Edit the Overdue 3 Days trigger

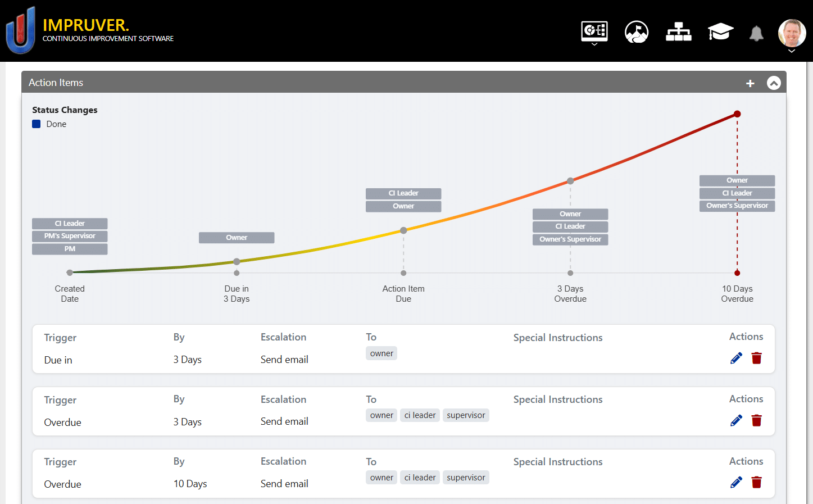click(736, 421)
